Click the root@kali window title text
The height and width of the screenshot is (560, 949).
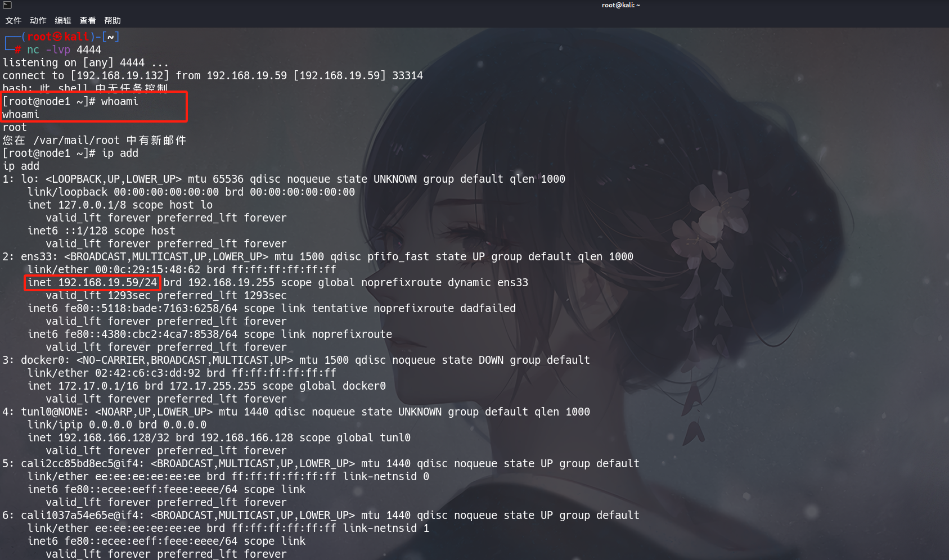pyautogui.click(x=621, y=5)
